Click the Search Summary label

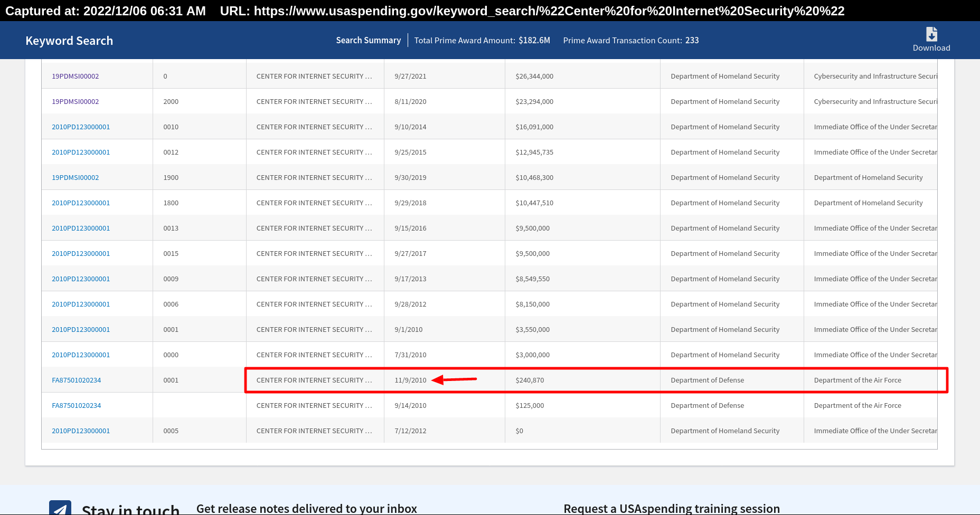point(369,40)
